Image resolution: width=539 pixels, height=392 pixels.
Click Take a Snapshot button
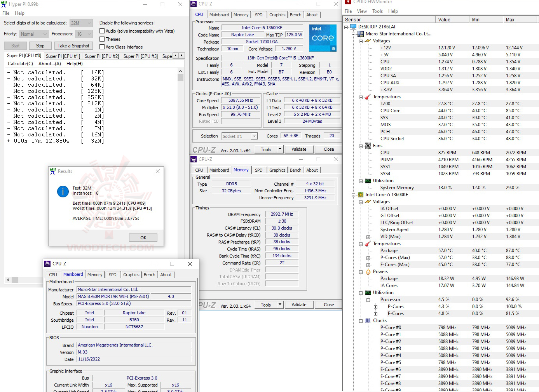point(73,46)
